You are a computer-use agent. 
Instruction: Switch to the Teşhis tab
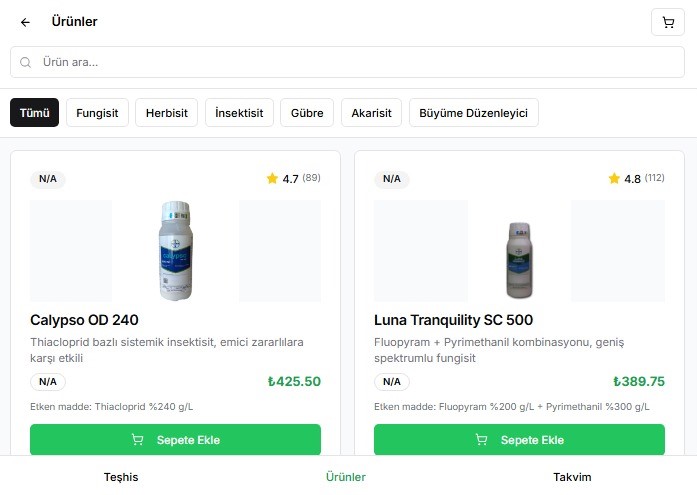121,477
